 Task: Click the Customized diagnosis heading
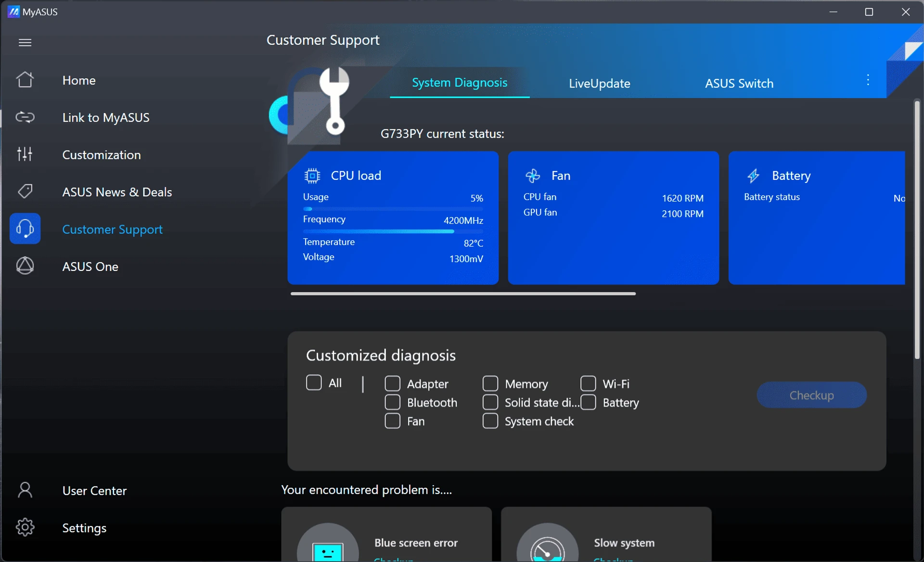(381, 355)
